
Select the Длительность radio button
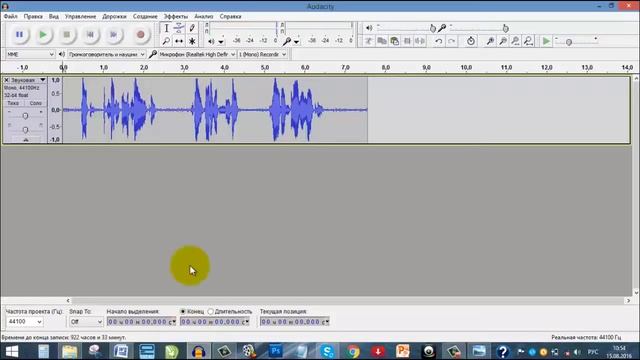coord(210,311)
